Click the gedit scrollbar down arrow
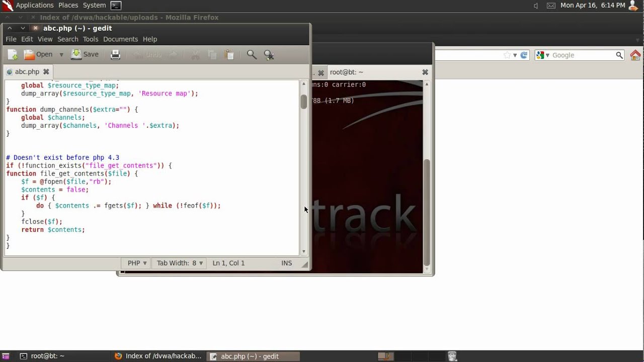The width and height of the screenshot is (644, 362). point(303,251)
